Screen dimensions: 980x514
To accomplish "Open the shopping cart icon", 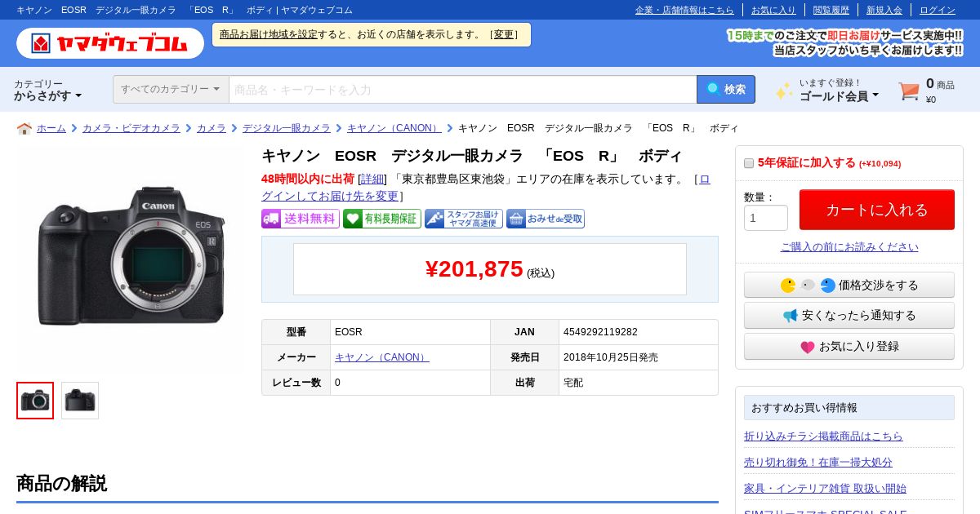I will (x=909, y=90).
